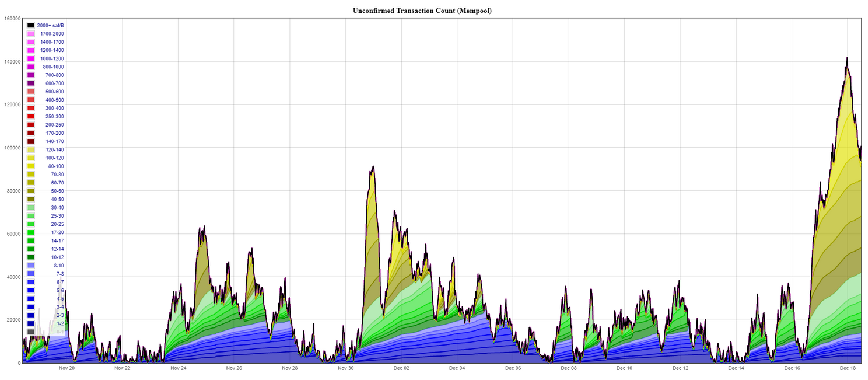Select the dark green 10-12 swatch

(31, 257)
